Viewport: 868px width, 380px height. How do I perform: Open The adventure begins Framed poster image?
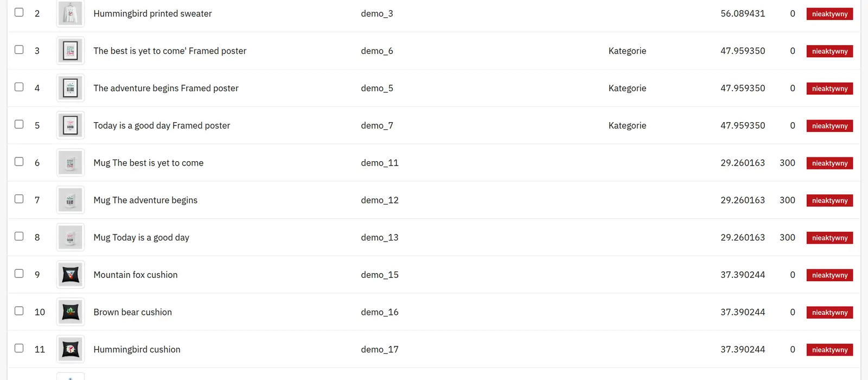[x=71, y=88]
